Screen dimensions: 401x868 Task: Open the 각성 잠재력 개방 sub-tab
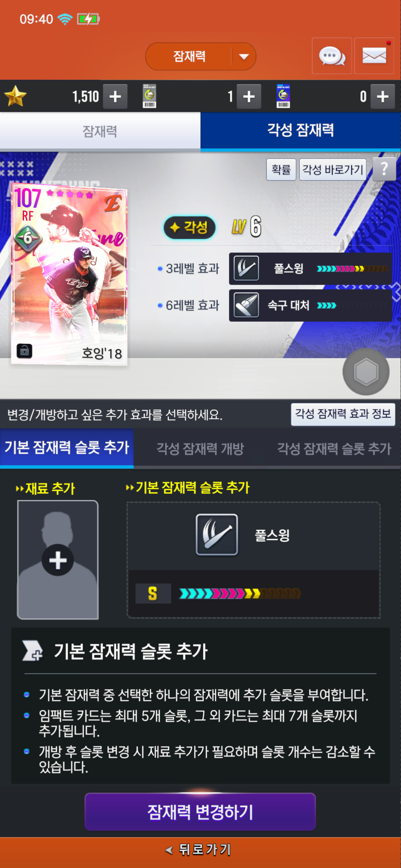[200, 448]
